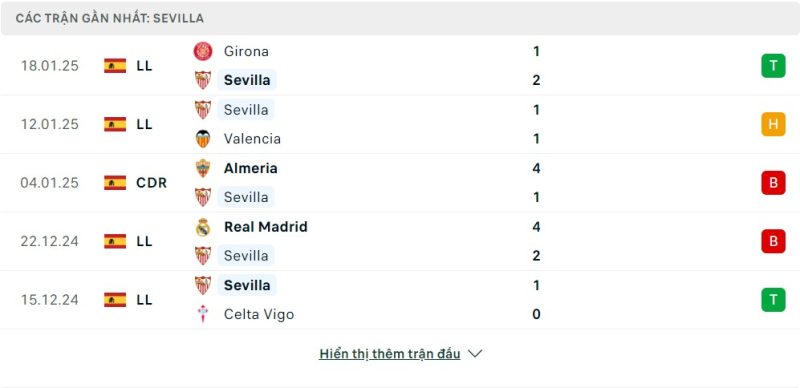Open the Celta Vigo team name

click(x=259, y=314)
